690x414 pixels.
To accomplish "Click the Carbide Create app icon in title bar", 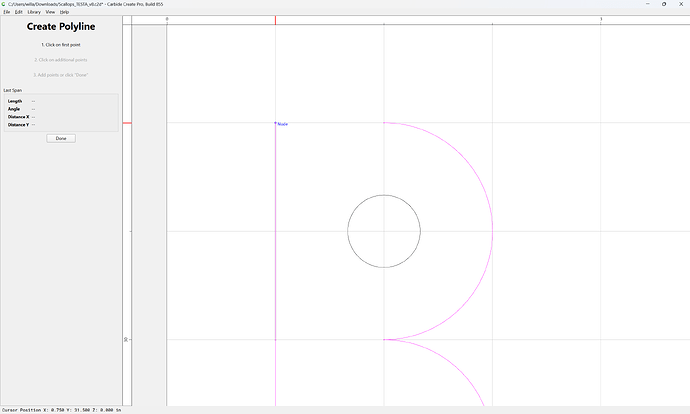I will click(4, 4).
